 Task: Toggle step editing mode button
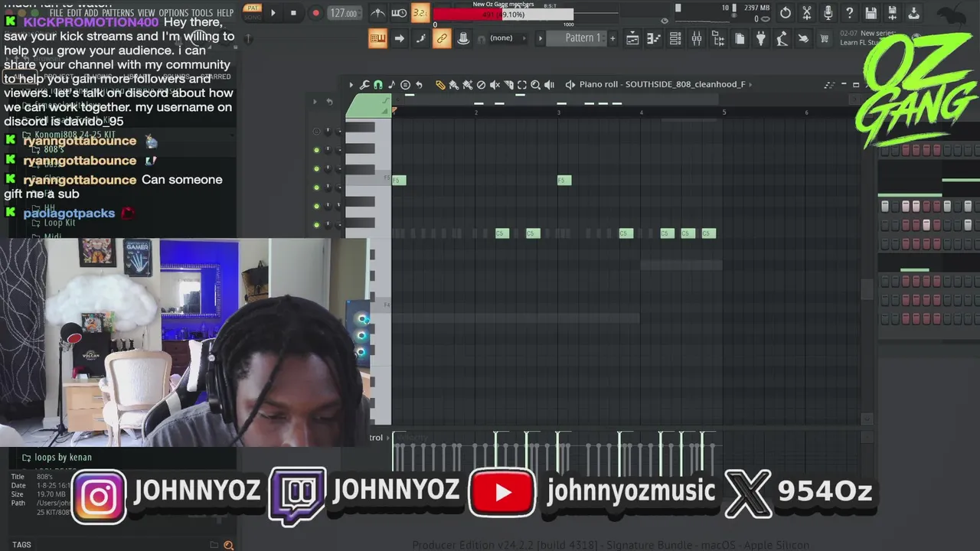coord(420,38)
